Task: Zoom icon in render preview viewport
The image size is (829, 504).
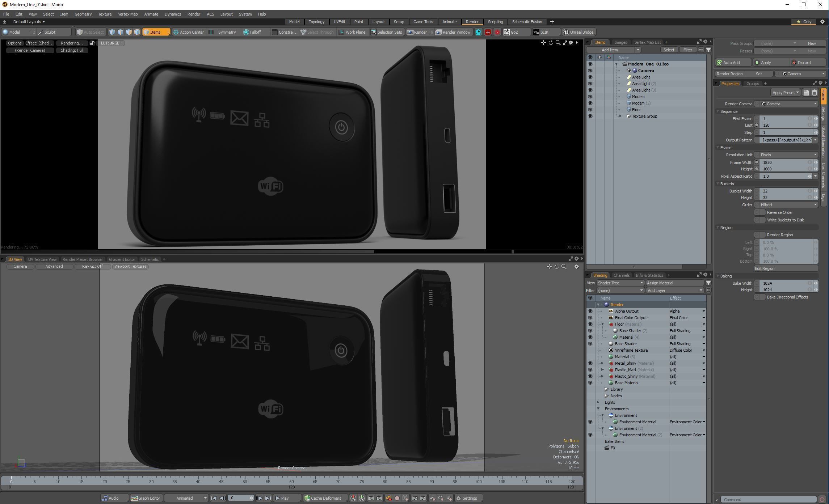Action: [x=558, y=43]
